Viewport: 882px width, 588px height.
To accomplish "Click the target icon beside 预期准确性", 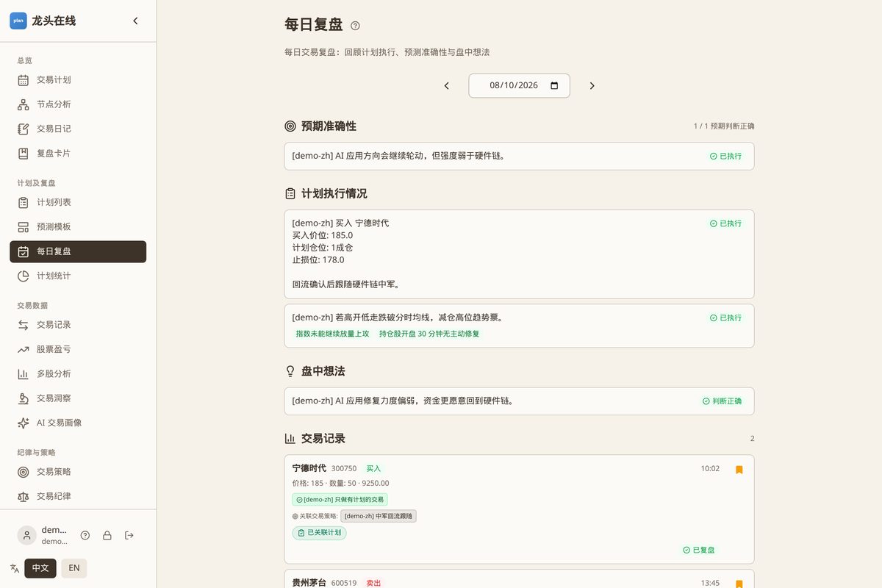I will point(290,126).
